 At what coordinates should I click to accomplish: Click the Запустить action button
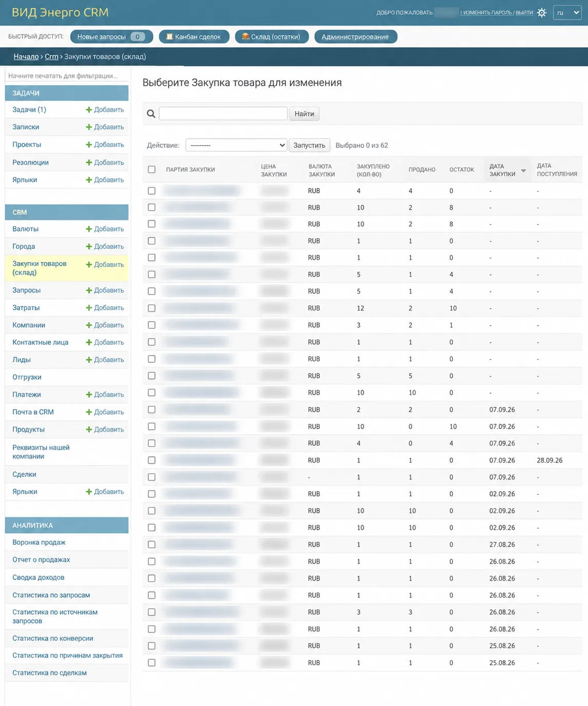(x=309, y=145)
